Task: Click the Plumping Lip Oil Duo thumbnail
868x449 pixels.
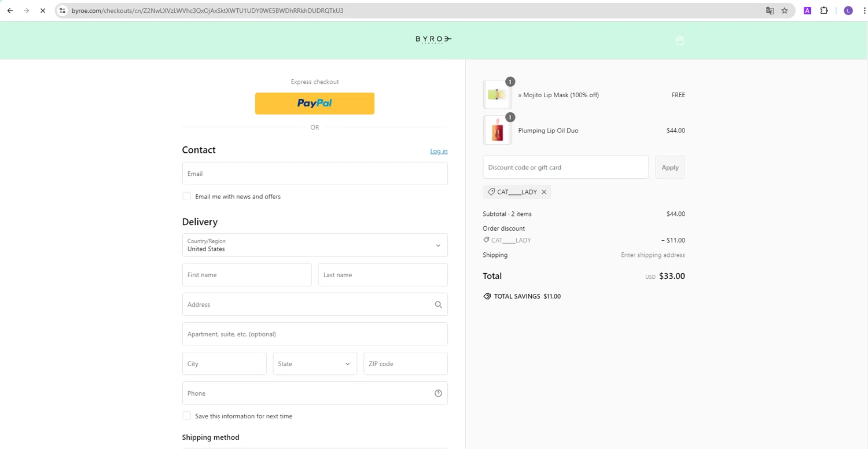Action: click(x=498, y=130)
